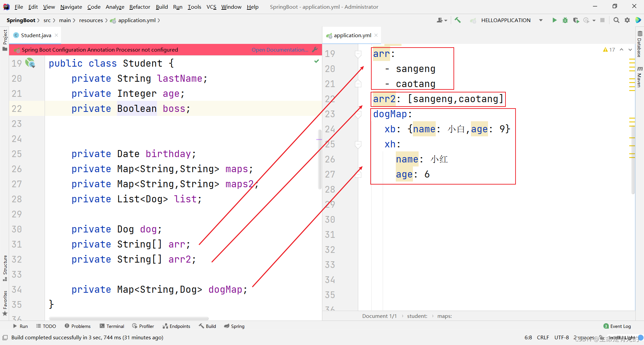Screen dimensions: 644x345
Task: Toggle tool window bars at bottom-left corner
Action: (x=5, y=338)
